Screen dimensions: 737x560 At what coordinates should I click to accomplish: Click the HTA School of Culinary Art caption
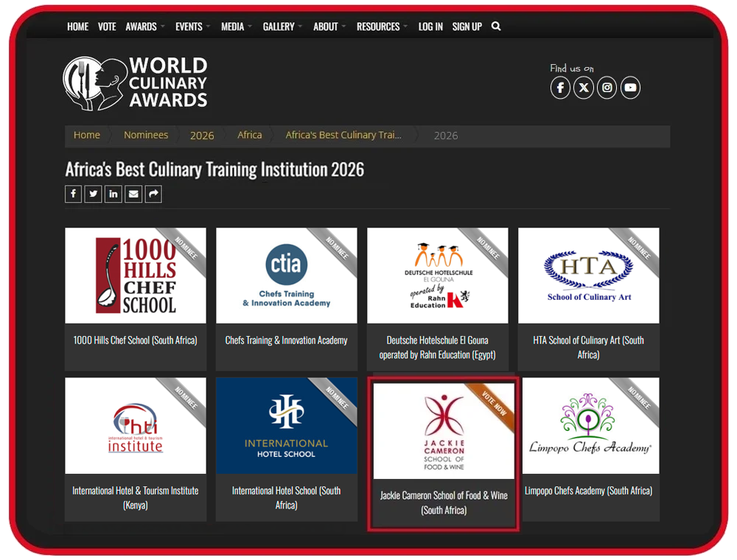(588, 348)
